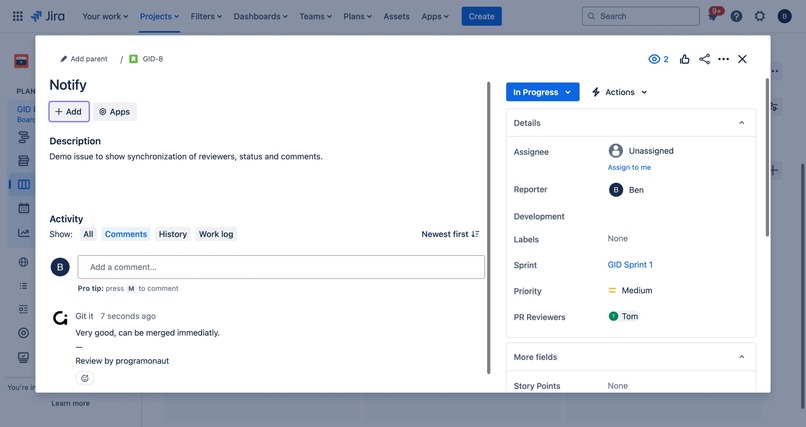Click the project avatar icon in sidebar

22,61
